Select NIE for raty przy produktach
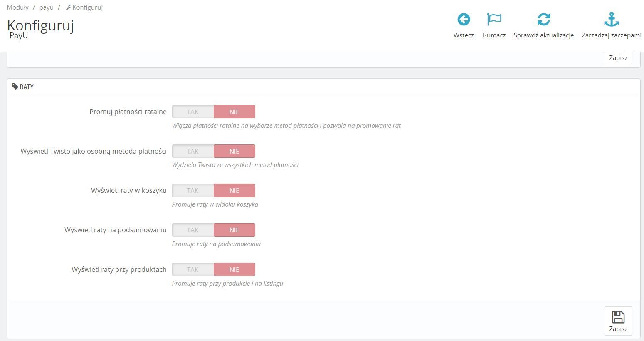Viewport: 644px width, 341px height. [234, 269]
